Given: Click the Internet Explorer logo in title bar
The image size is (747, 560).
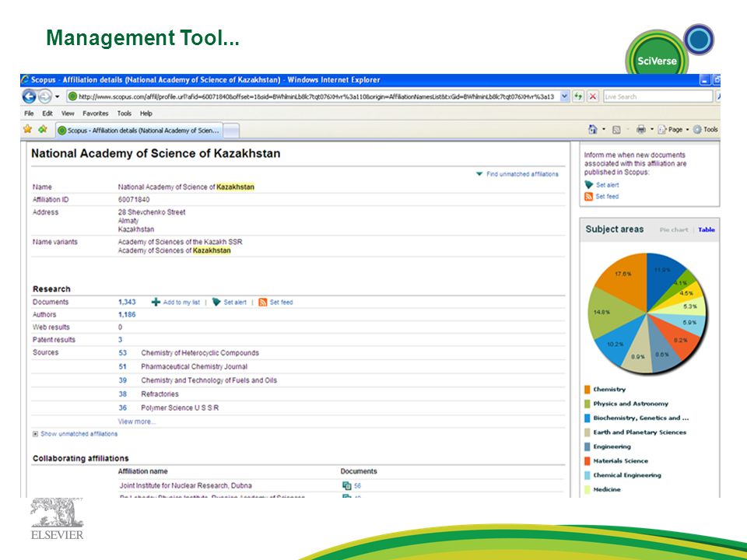Looking at the screenshot, I should tap(25, 79).
